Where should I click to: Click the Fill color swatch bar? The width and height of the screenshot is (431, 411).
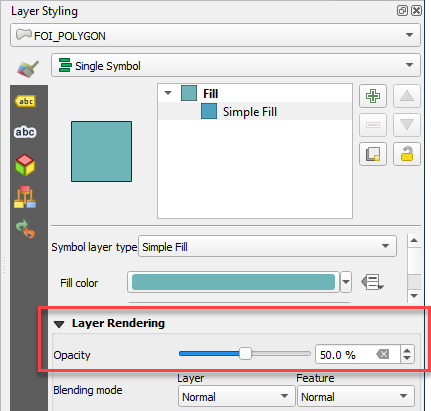233,282
